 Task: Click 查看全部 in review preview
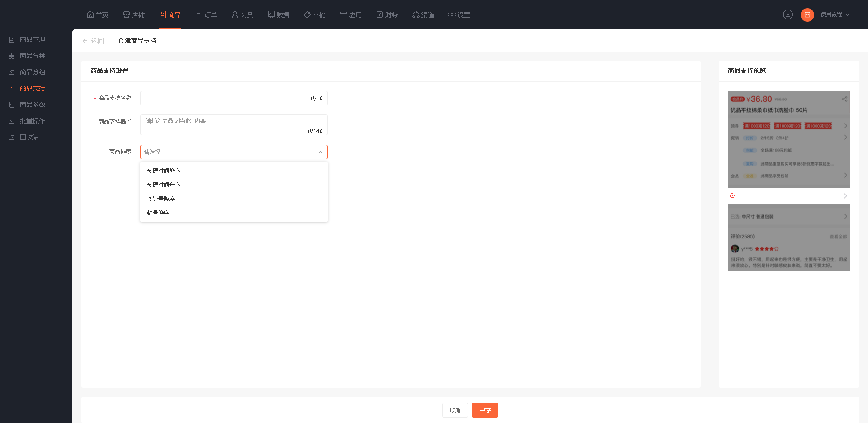coord(838,237)
